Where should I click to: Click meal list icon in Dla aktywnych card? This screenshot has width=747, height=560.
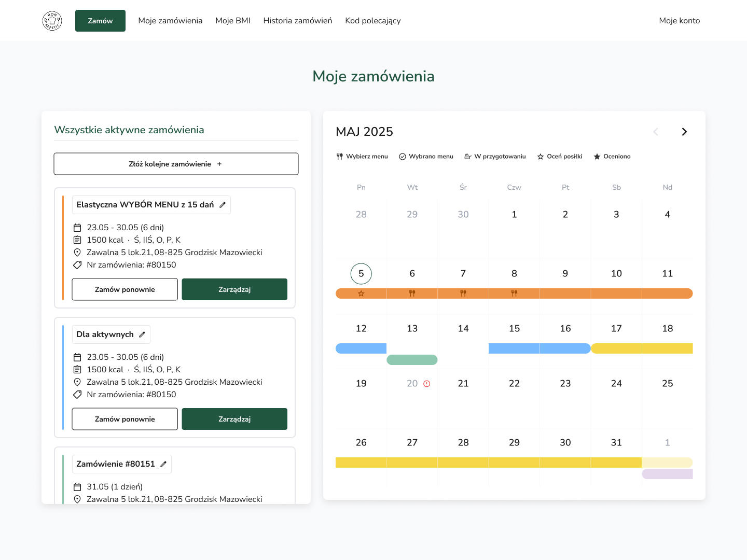click(77, 370)
